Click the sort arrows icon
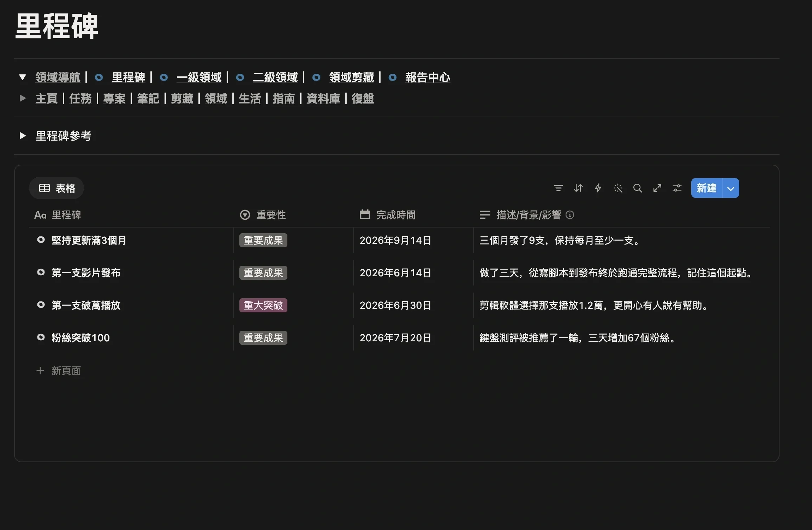 click(x=578, y=188)
